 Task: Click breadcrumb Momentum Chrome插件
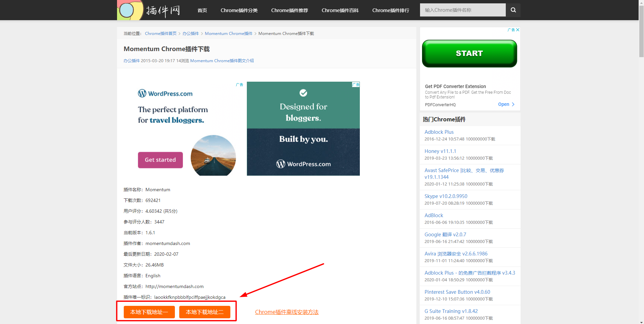point(229,34)
